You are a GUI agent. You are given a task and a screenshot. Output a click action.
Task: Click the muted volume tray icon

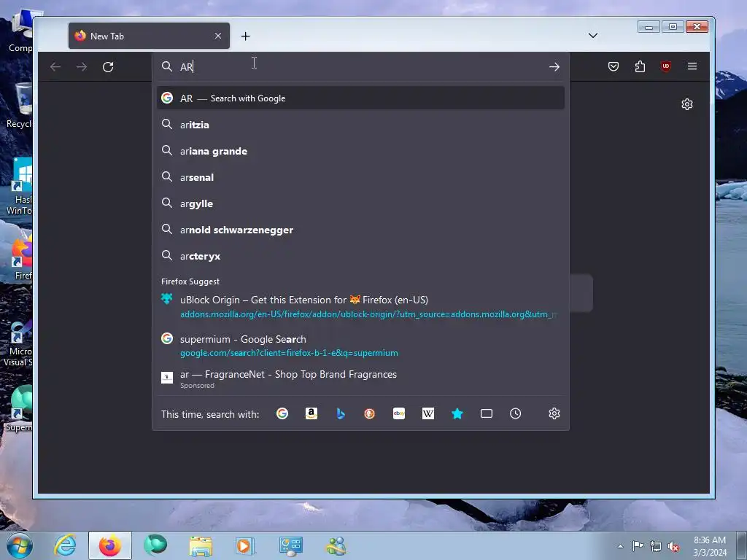click(x=673, y=546)
